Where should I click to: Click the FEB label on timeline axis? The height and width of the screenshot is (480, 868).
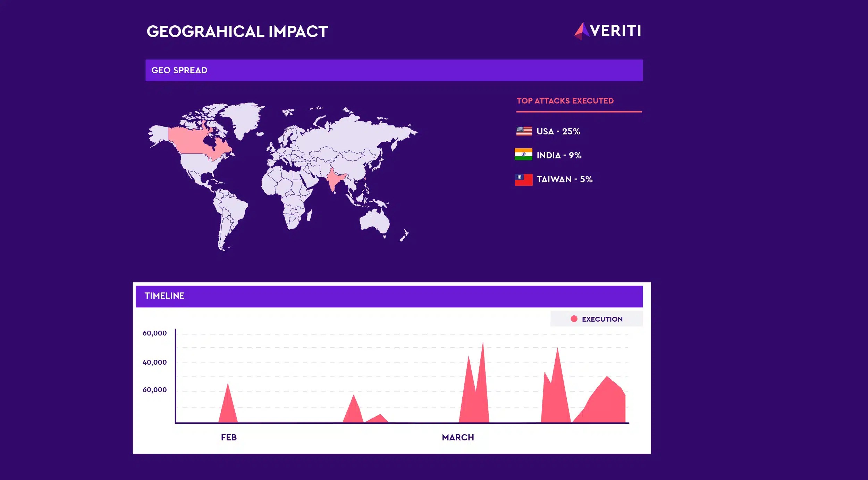(229, 437)
